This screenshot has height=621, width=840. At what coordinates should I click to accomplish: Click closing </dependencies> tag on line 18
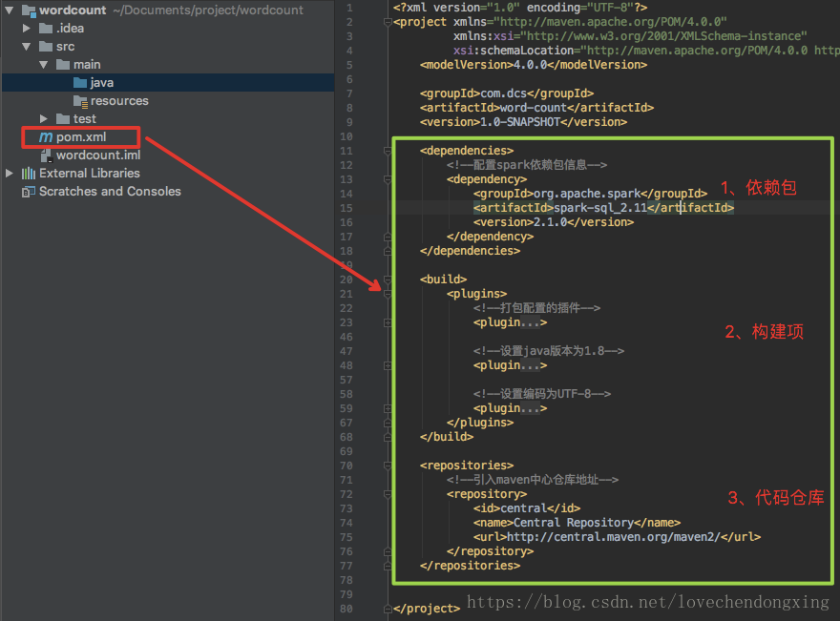[470, 251]
